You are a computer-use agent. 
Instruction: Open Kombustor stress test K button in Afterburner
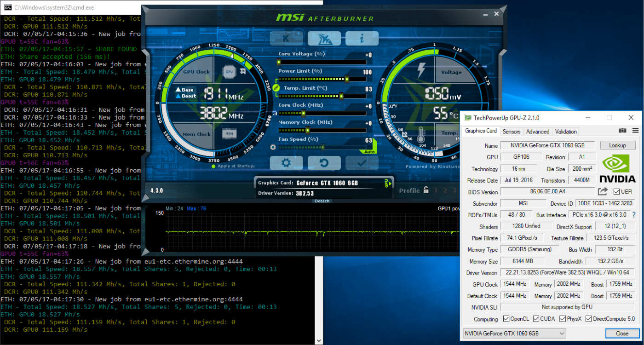[x=287, y=38]
